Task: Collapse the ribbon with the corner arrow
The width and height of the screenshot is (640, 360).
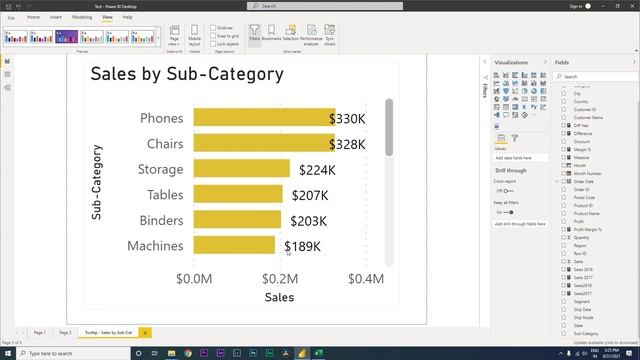Action: tap(636, 51)
